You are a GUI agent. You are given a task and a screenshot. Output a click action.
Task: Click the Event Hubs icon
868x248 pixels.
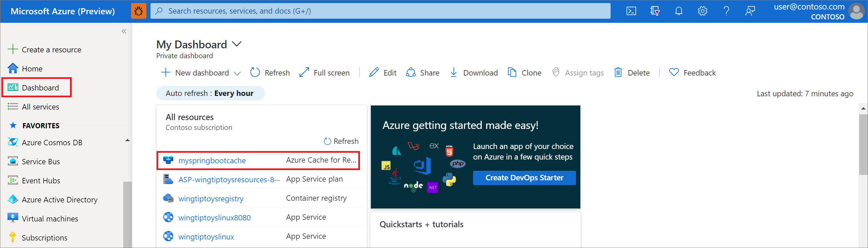tap(13, 180)
